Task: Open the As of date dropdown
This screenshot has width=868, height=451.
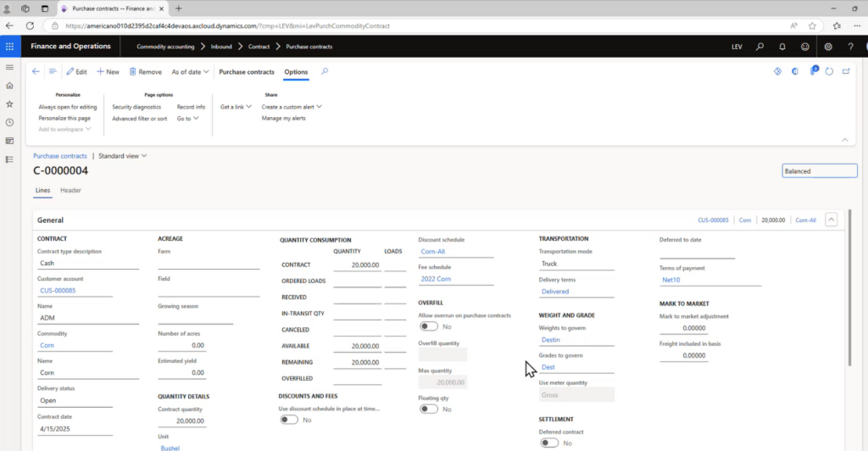Action: pos(190,72)
